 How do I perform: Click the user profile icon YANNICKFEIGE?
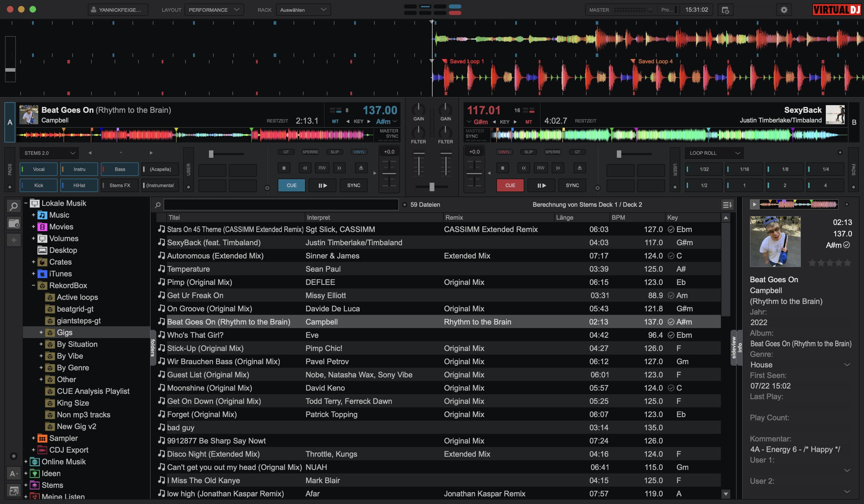93,10
